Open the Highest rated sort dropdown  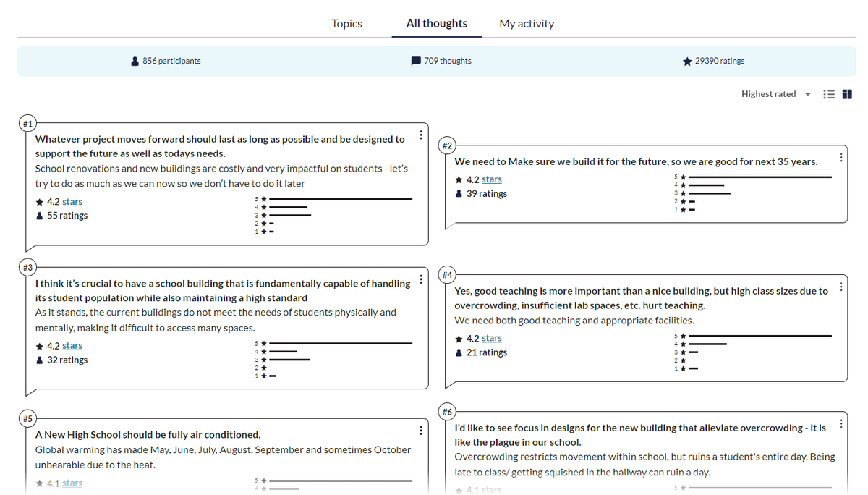coord(776,94)
